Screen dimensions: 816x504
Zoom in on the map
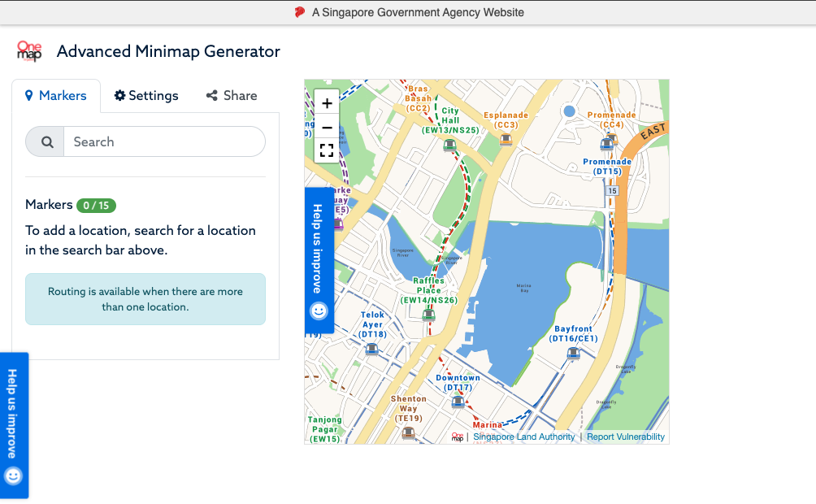[x=327, y=103]
